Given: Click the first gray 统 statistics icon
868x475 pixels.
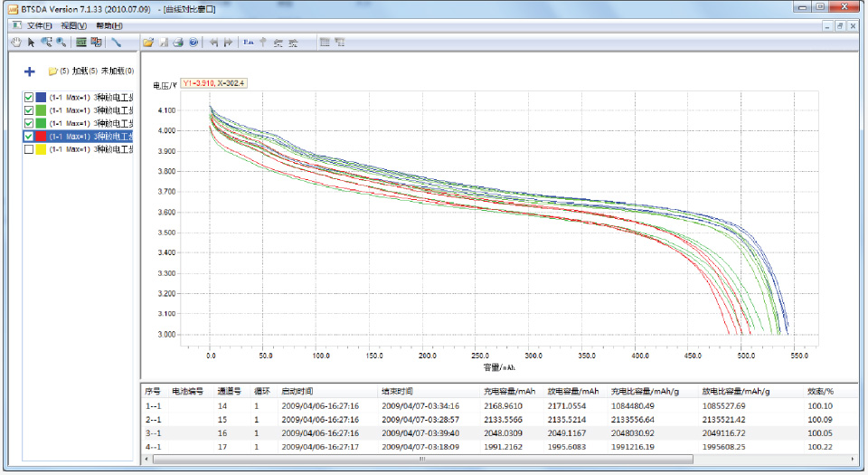Looking at the screenshot, I should click(x=278, y=43).
